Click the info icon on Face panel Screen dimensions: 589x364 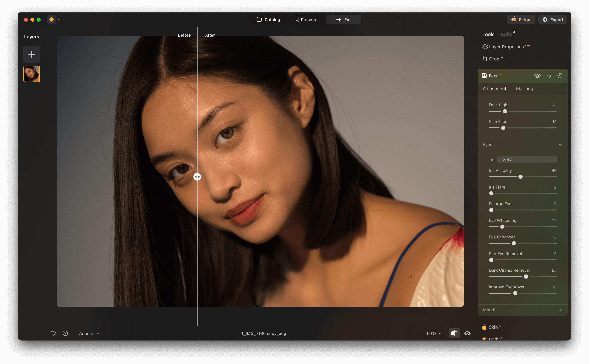pyautogui.click(x=560, y=76)
